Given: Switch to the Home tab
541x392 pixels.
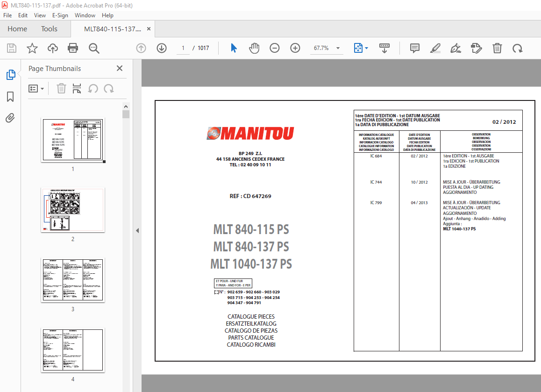Looking at the screenshot, I should [17, 29].
